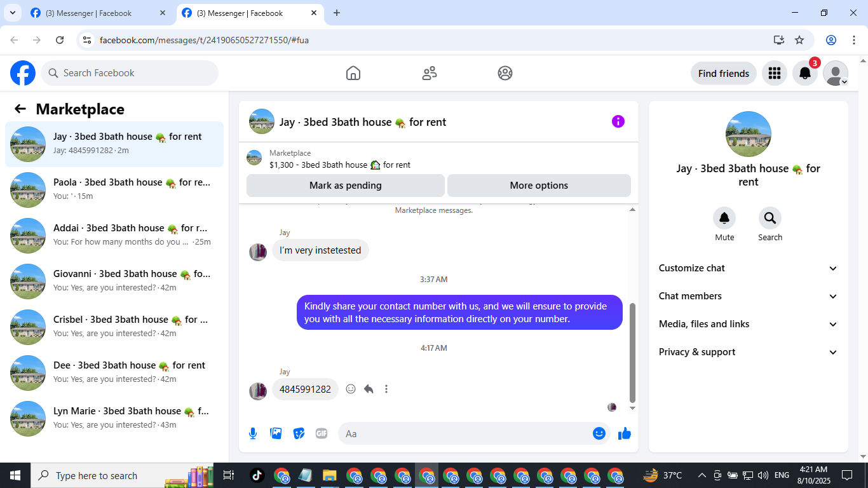868x488 pixels.
Task: Switch to the first Messenger browser tab
Action: tap(98, 13)
